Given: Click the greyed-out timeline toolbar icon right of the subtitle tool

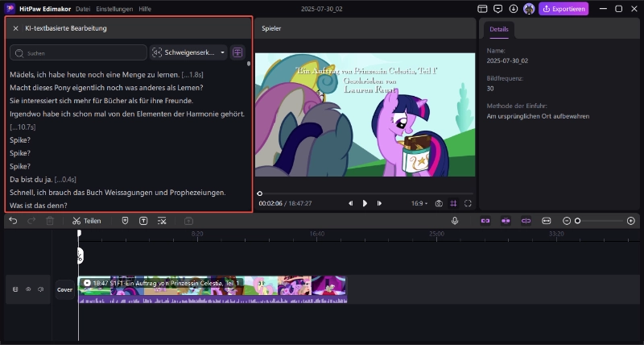Looking at the screenshot, I should pos(188,221).
